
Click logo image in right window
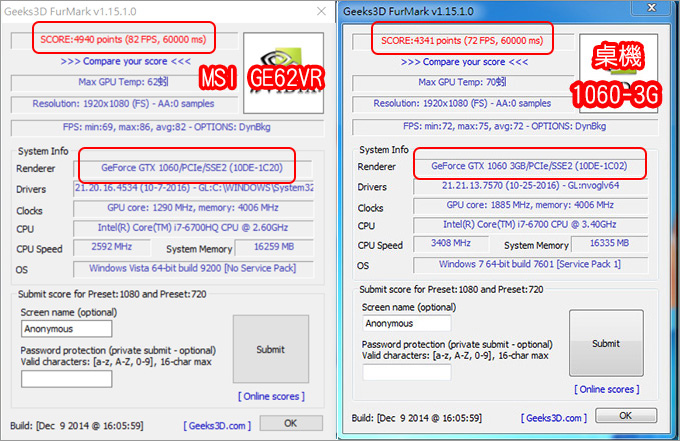[619, 73]
